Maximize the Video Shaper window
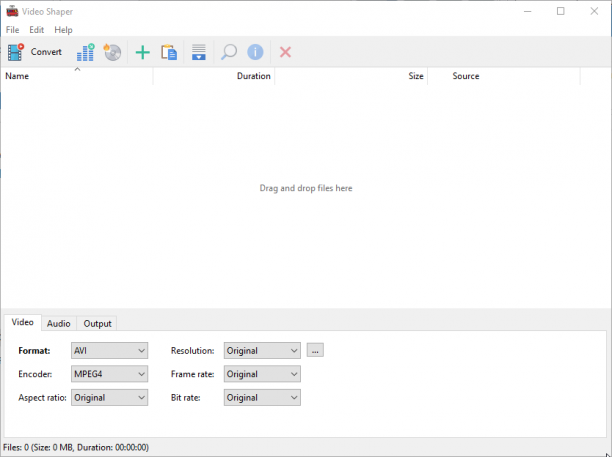This screenshot has height=457, width=612. (x=560, y=11)
